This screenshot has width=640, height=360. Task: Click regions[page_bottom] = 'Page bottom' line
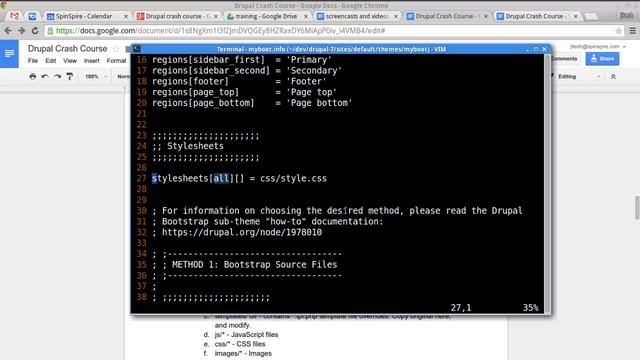252,103
